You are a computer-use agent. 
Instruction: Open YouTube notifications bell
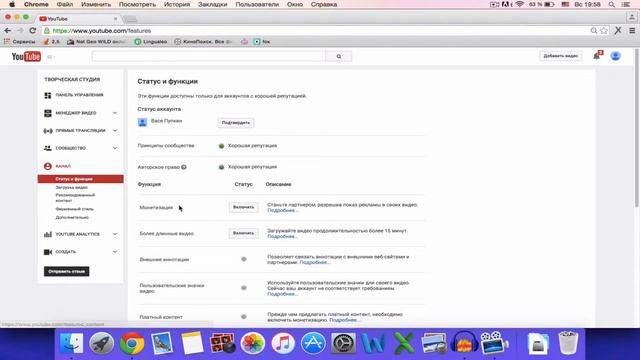pos(597,56)
